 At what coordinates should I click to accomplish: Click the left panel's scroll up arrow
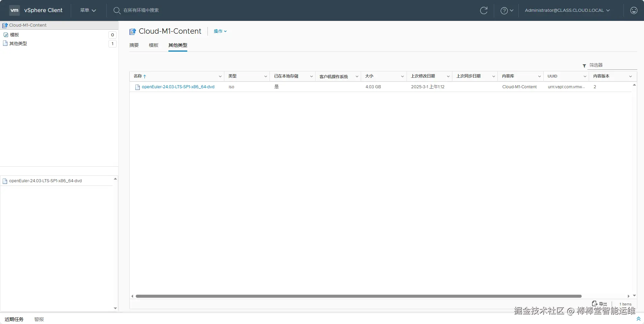click(115, 179)
